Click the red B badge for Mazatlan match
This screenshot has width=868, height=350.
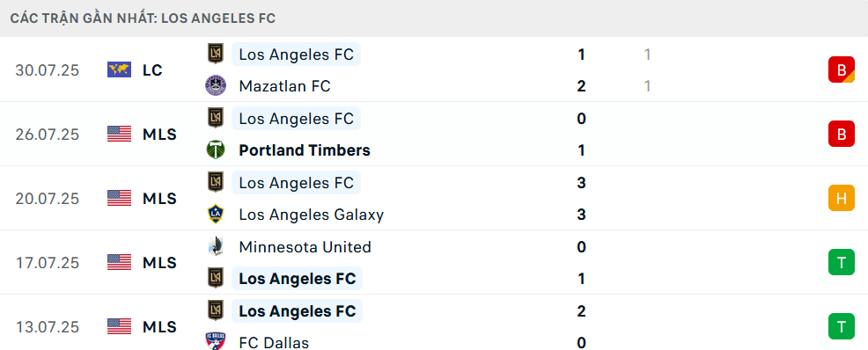coord(842,69)
